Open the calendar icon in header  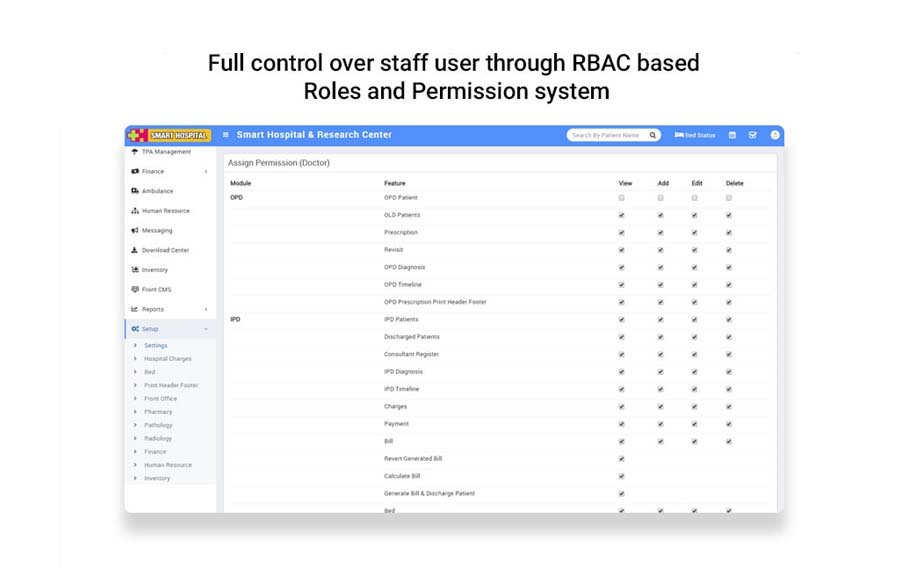click(732, 135)
